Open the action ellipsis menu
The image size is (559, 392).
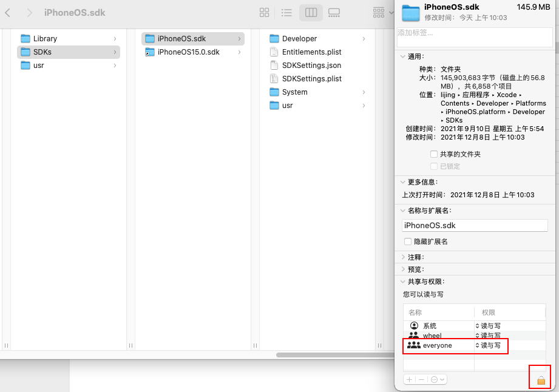click(x=438, y=379)
